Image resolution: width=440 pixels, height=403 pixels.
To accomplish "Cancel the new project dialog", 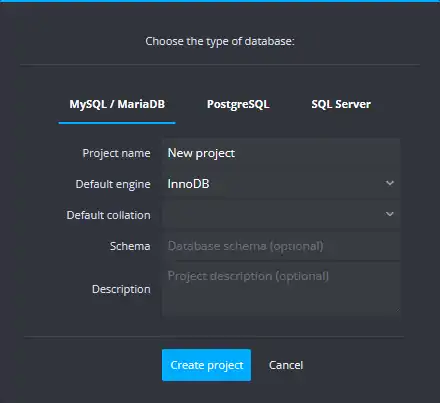I will pyautogui.click(x=286, y=365).
